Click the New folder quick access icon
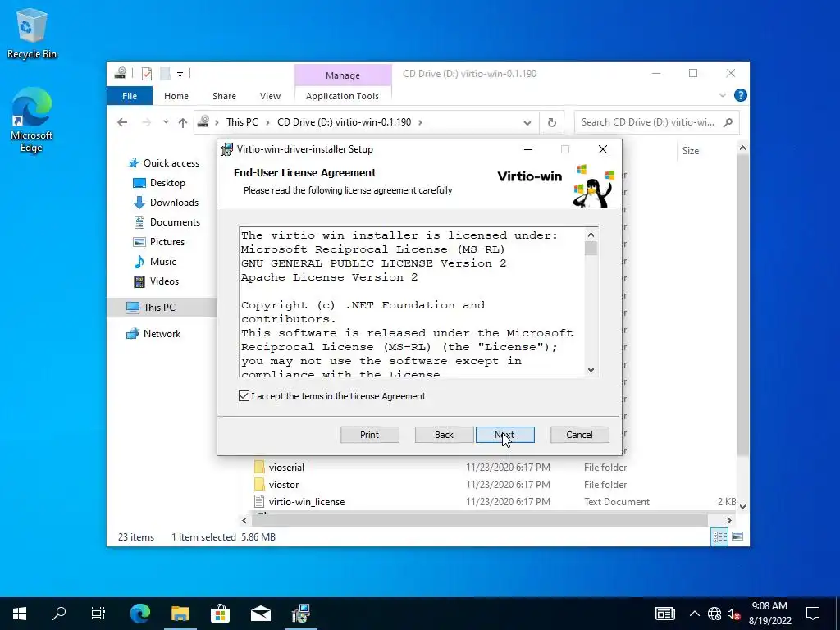Image resolution: width=840 pixels, height=630 pixels. pos(166,74)
